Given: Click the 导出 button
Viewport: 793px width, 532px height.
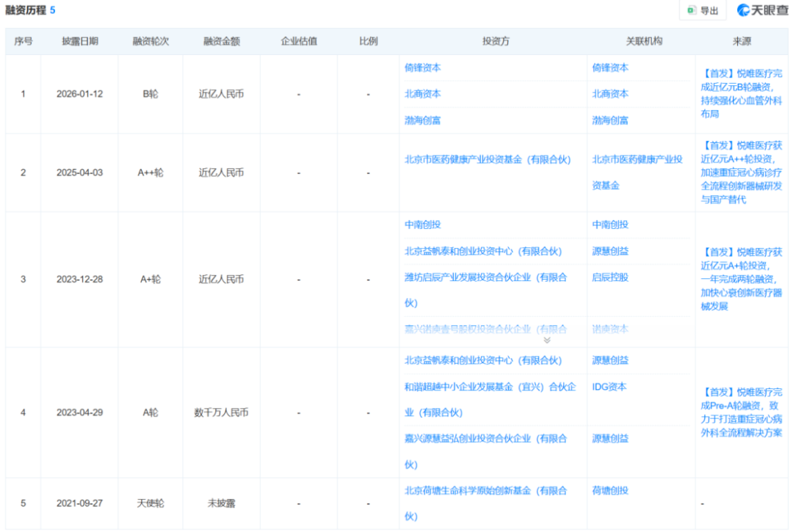Looking at the screenshot, I should [x=703, y=10].
